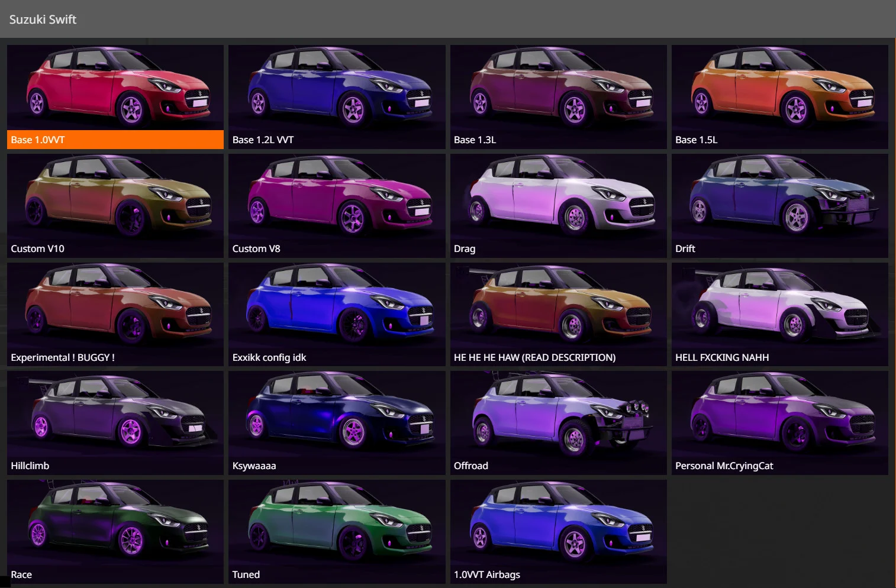896x588 pixels.
Task: Select the Drift configuration thumbnail
Action: [x=779, y=198]
